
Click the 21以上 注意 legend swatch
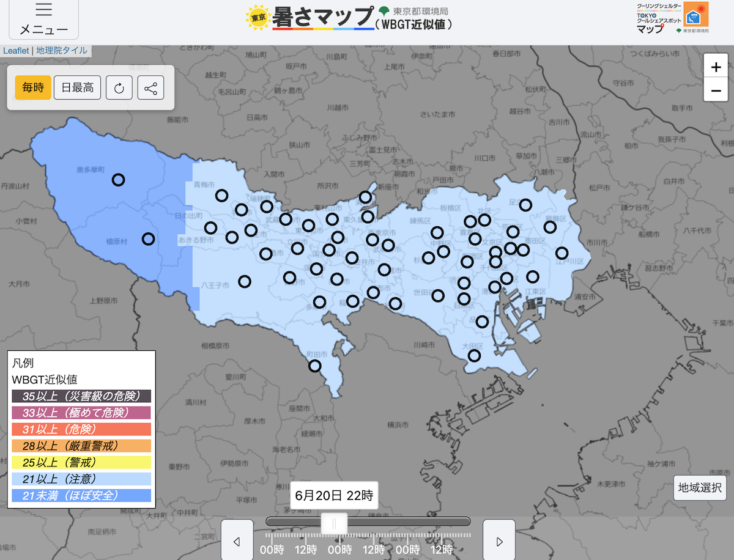coord(81,479)
